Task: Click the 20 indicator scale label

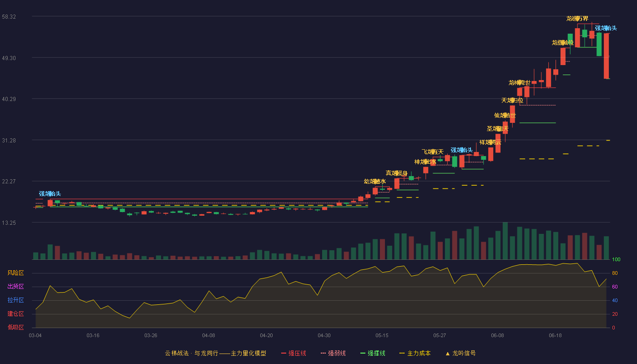Action: click(615, 314)
